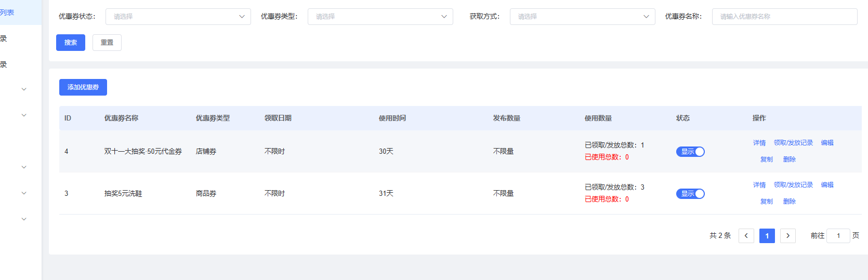Click 删除 for coupon 抽奖5元洗鞋

(790, 202)
